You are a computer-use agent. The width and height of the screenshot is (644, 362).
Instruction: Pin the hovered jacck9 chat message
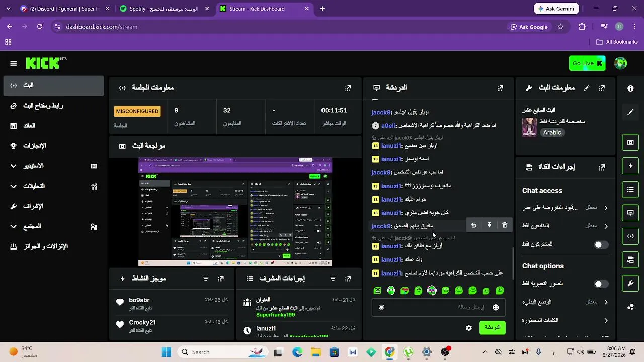click(489, 226)
